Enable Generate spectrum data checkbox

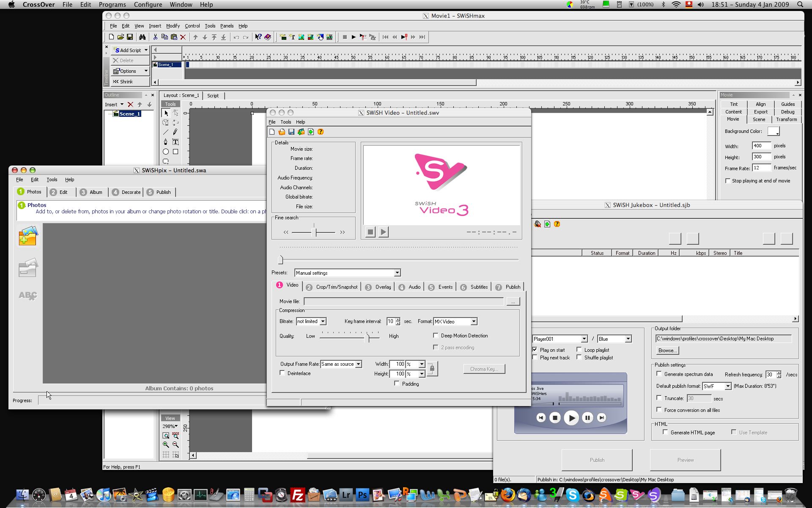coord(659,374)
